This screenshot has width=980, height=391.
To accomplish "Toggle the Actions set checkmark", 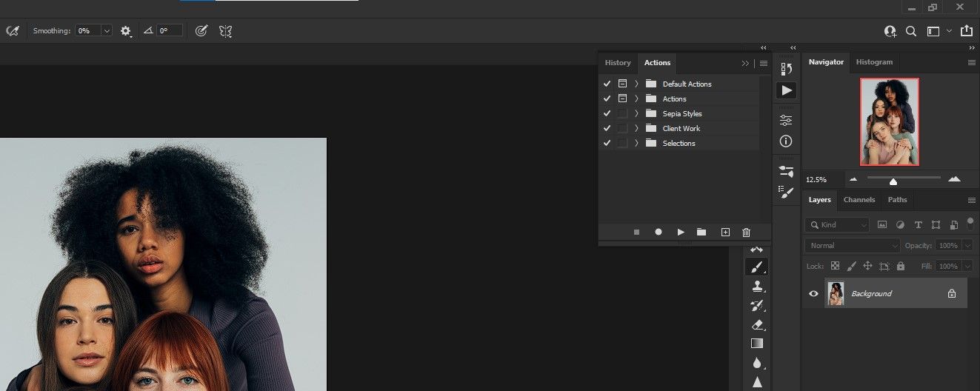I will [x=607, y=98].
